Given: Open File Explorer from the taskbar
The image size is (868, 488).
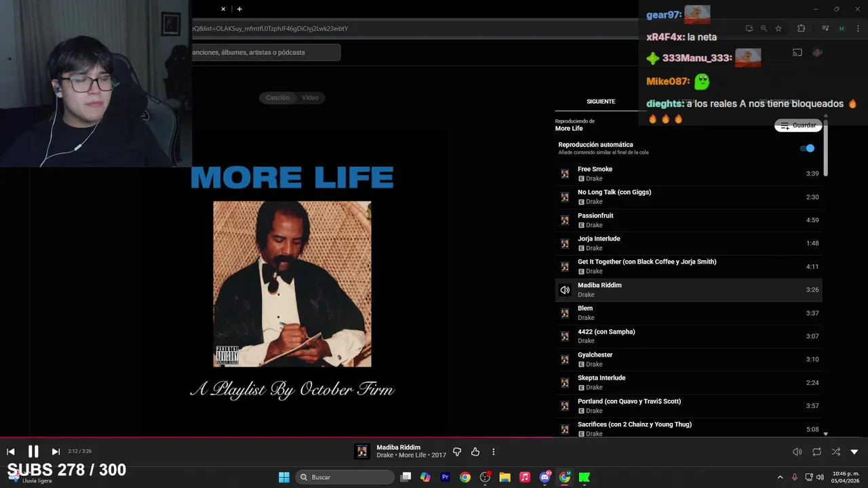Looking at the screenshot, I should (x=505, y=477).
